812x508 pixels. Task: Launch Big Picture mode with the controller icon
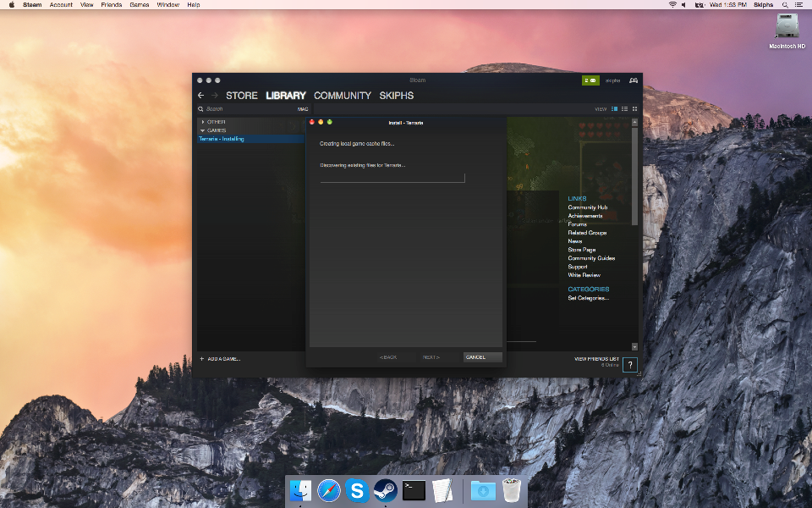click(x=633, y=80)
